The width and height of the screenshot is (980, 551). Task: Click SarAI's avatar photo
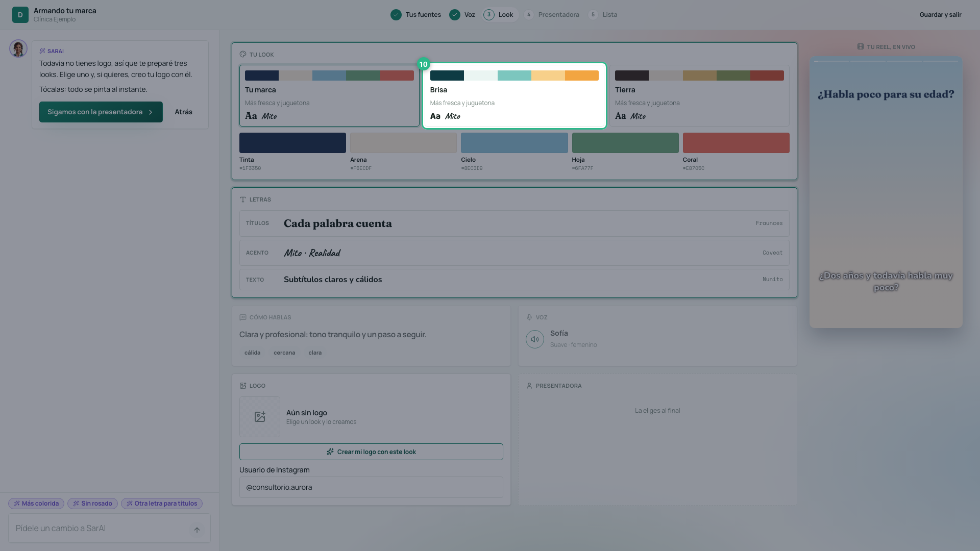click(18, 48)
